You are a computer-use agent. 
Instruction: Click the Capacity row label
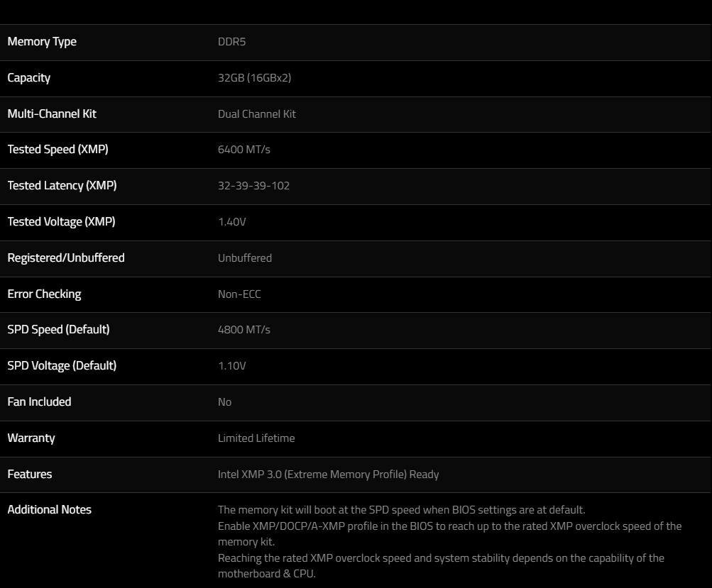click(x=28, y=78)
